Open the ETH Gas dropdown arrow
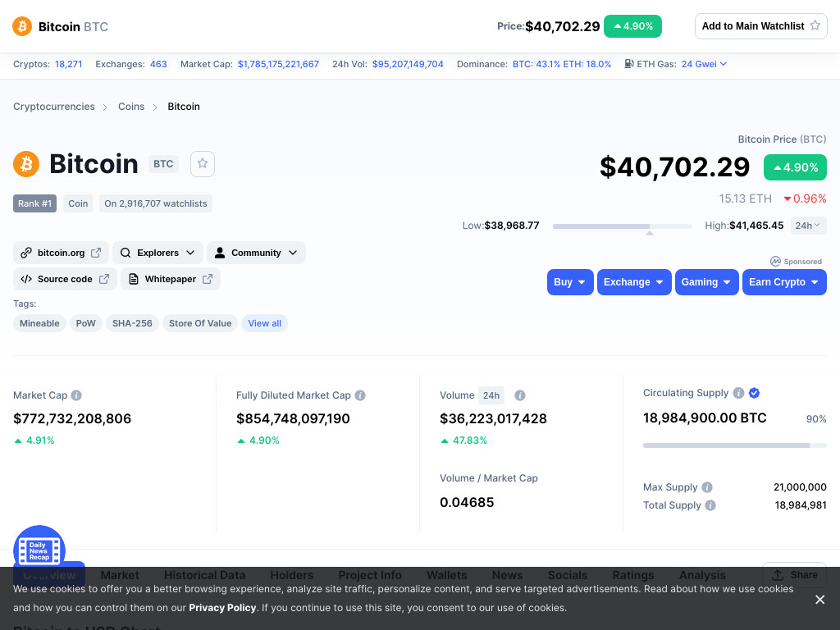This screenshot has height=630, width=840. pyautogui.click(x=724, y=64)
